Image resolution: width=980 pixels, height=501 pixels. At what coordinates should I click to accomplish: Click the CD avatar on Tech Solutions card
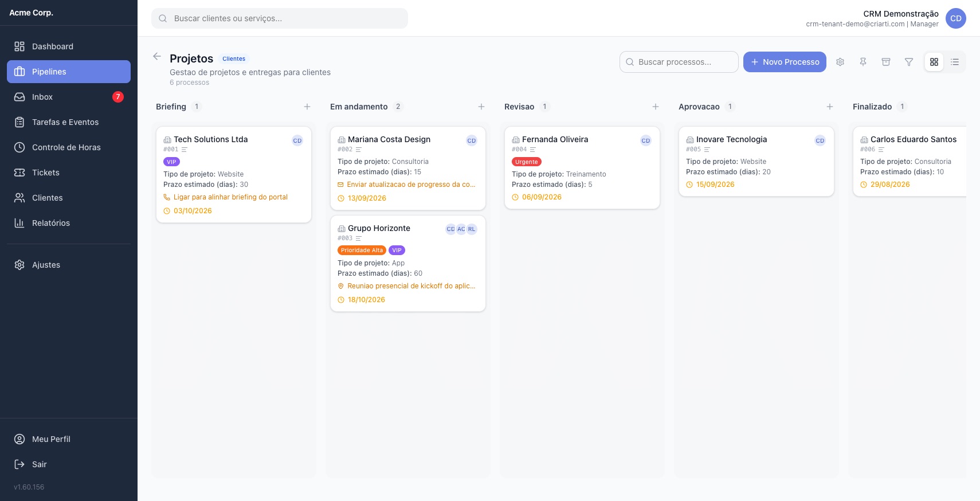(x=297, y=140)
